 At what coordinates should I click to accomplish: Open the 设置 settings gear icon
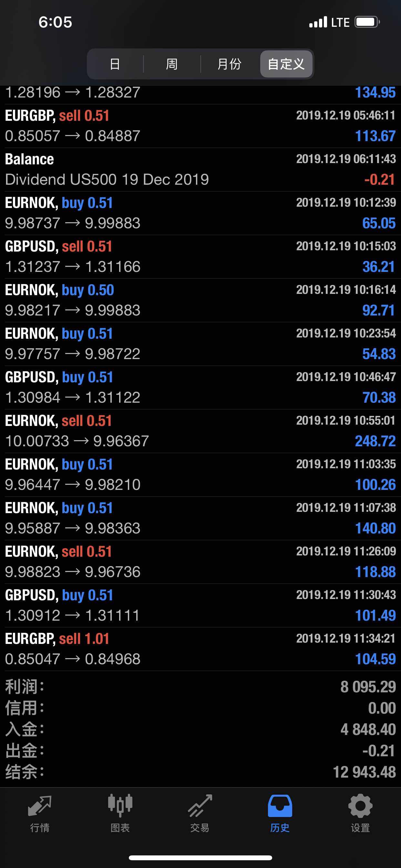click(360, 813)
